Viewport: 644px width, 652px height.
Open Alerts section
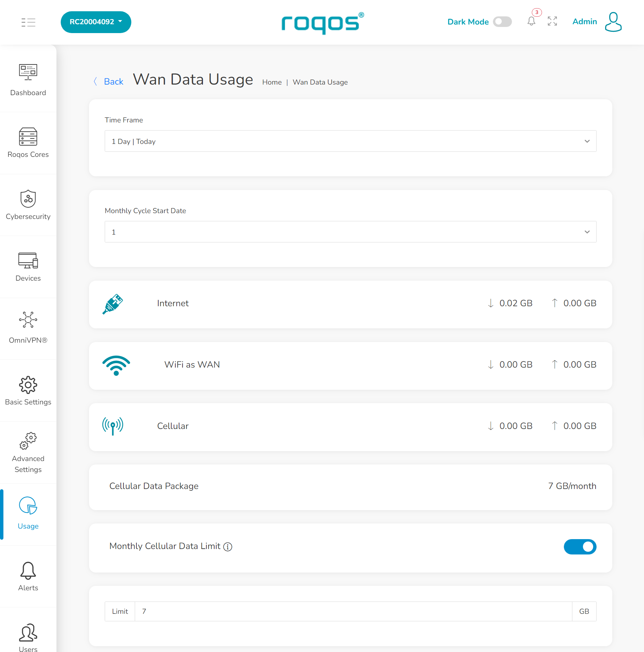point(28,576)
